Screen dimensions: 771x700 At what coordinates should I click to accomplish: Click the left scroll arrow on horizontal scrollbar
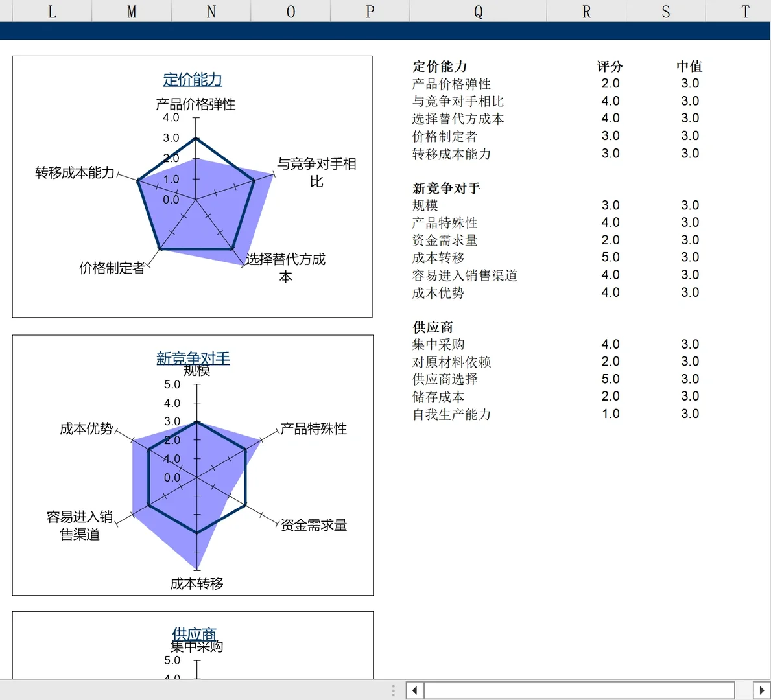click(414, 690)
